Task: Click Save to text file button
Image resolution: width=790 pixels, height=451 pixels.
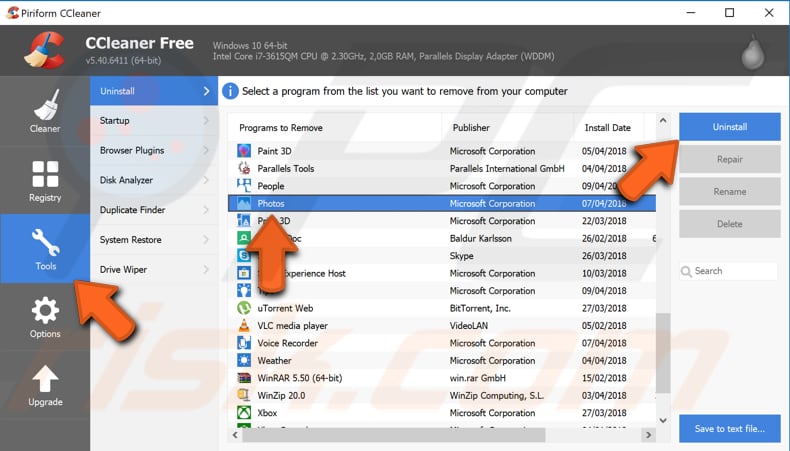Action: pos(730,429)
